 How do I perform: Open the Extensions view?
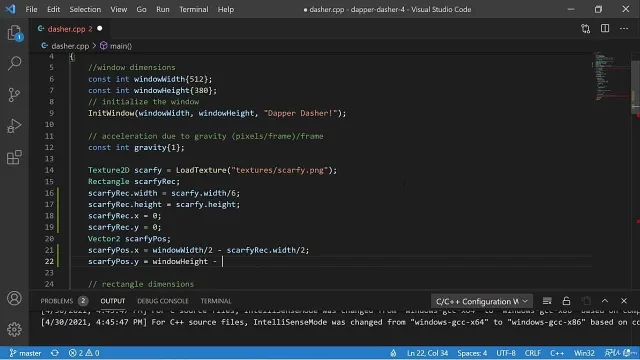coord(14,157)
